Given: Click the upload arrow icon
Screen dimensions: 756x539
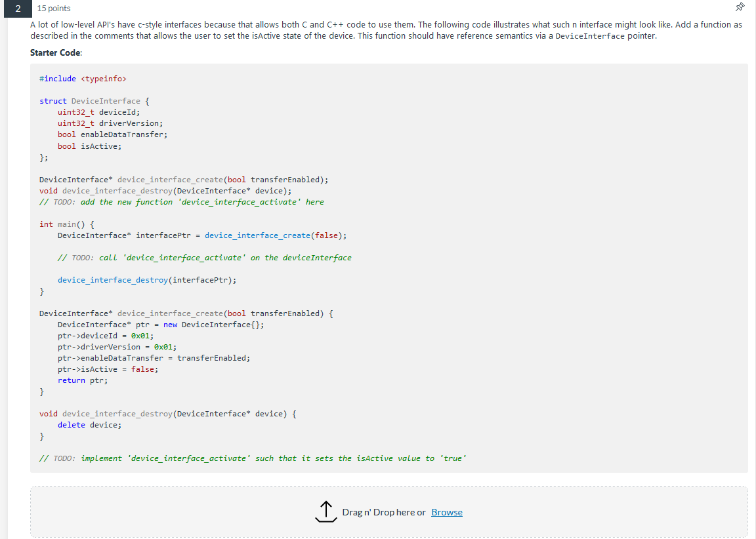Looking at the screenshot, I should (326, 511).
